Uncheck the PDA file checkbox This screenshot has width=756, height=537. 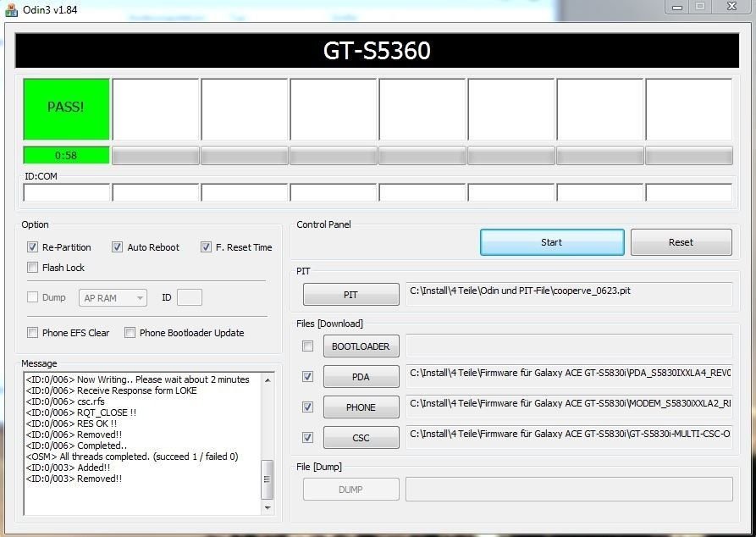coord(307,376)
